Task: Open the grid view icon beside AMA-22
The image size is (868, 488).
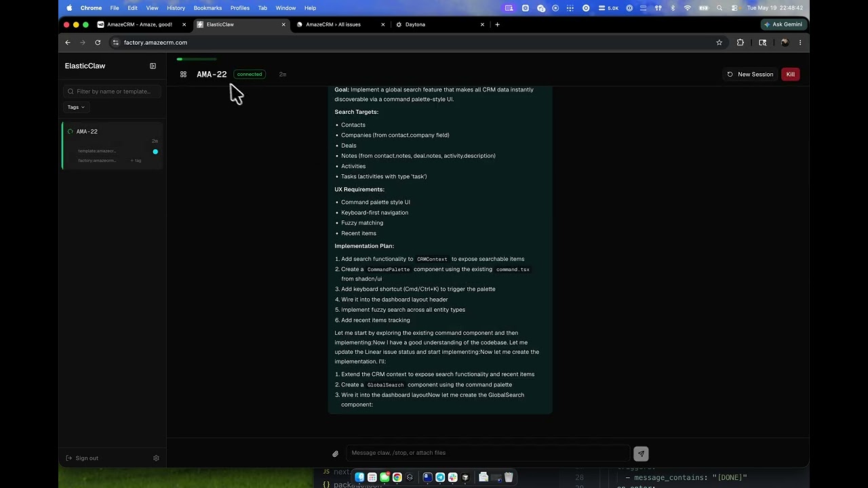Action: (x=183, y=75)
